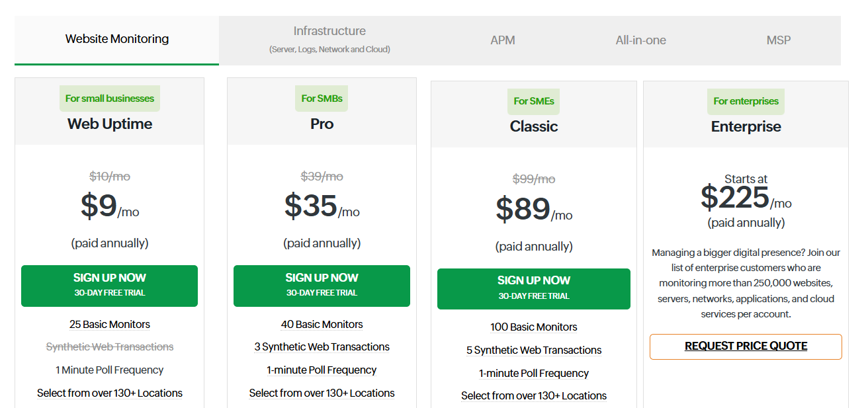Screen dimensions: 868x408
Task: Switch to the Website Monitoring tab
Action: [117, 39]
